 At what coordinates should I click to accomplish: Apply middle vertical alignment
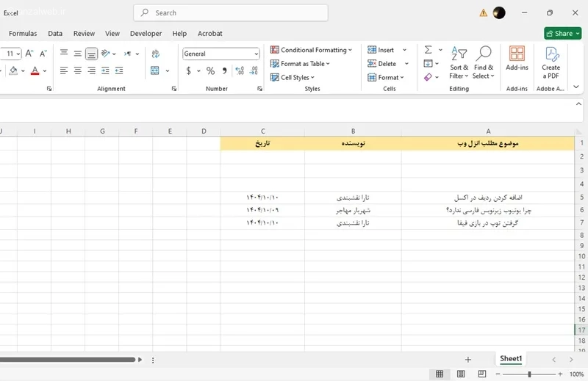[78, 54]
